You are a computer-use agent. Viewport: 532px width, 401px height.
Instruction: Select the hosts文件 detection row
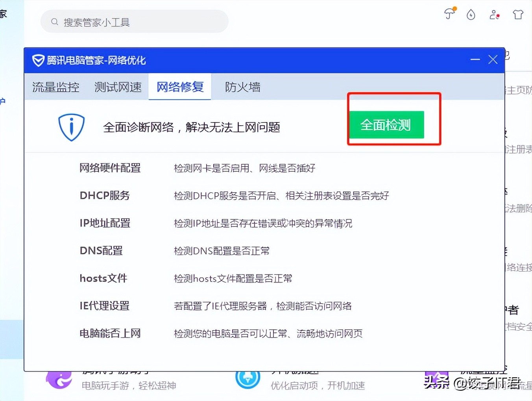[103, 278]
